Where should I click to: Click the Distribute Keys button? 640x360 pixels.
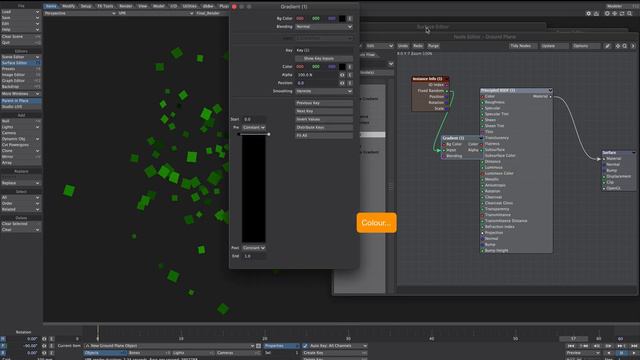[324, 127]
